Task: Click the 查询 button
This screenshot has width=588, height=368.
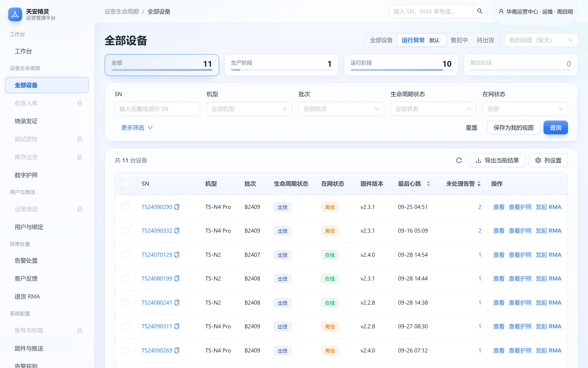Action: (556, 128)
